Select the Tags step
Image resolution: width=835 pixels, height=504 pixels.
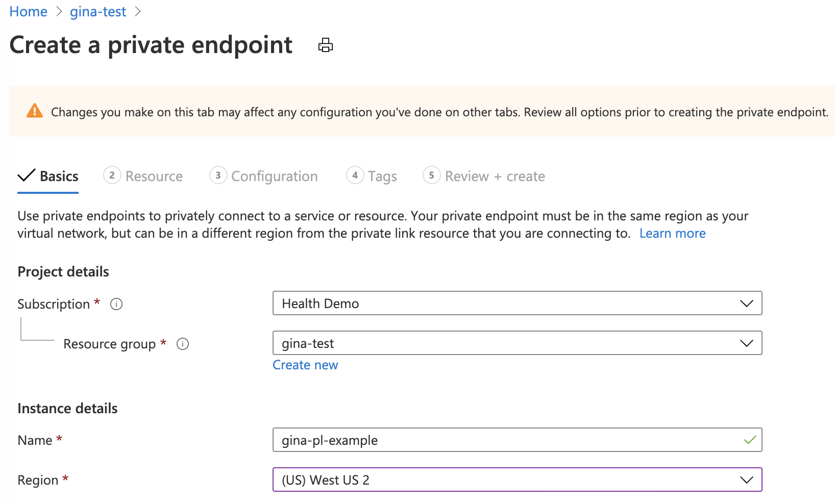coord(382,175)
